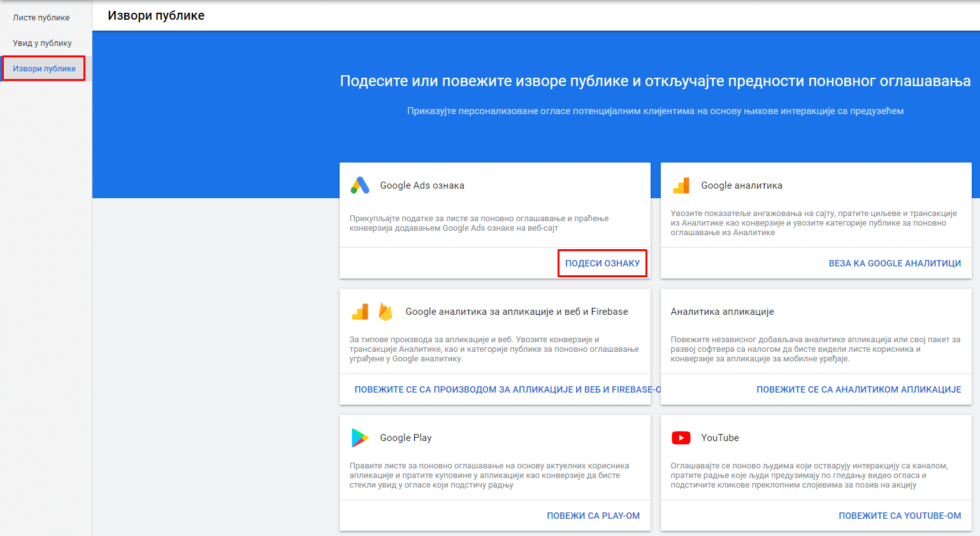Click the Google Play triangle icon
The height and width of the screenshot is (536, 980).
click(x=360, y=438)
